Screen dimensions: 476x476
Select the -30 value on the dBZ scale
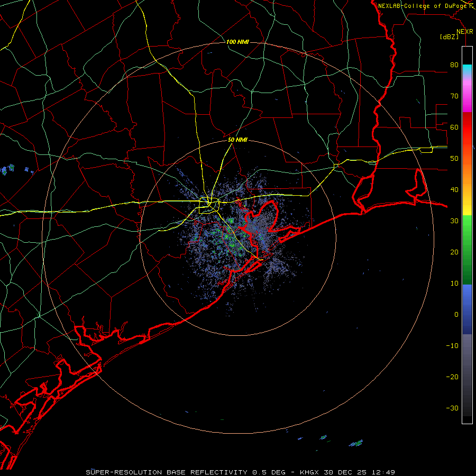[452, 408]
